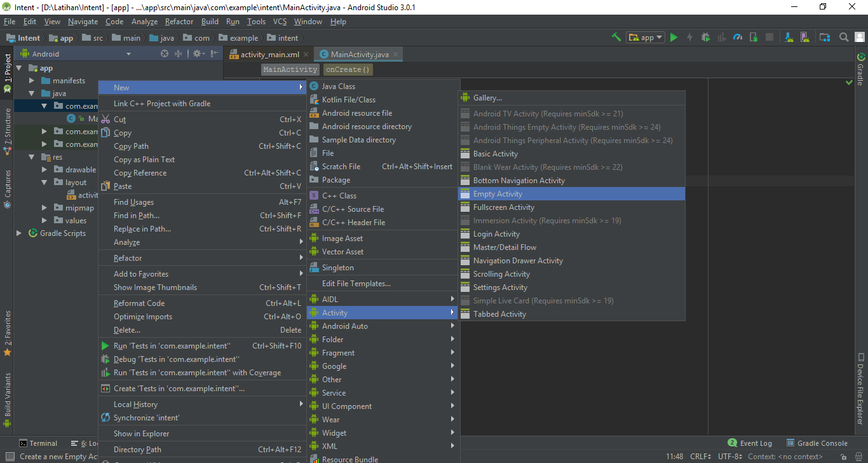Image resolution: width=868 pixels, height=463 pixels.
Task: Choose Find in Path... from the context menu
Action: click(202, 216)
